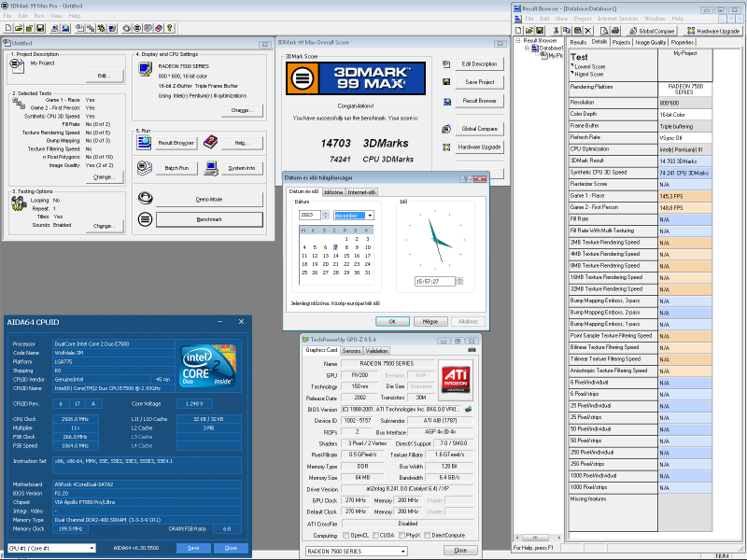Click Paste icon in Result Browser toolbar
747x560 pixels.
(x=577, y=31)
